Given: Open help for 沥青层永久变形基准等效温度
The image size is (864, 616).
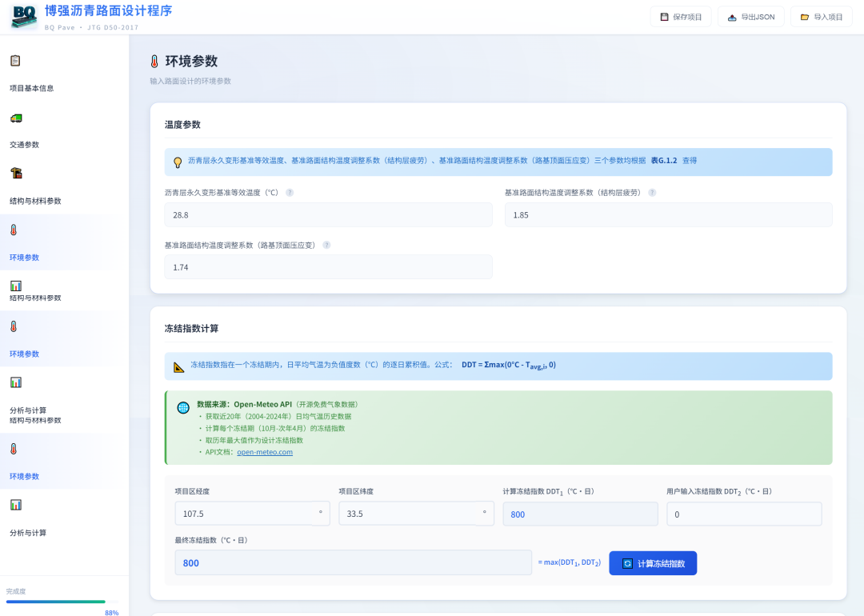Looking at the screenshot, I should pos(290,193).
